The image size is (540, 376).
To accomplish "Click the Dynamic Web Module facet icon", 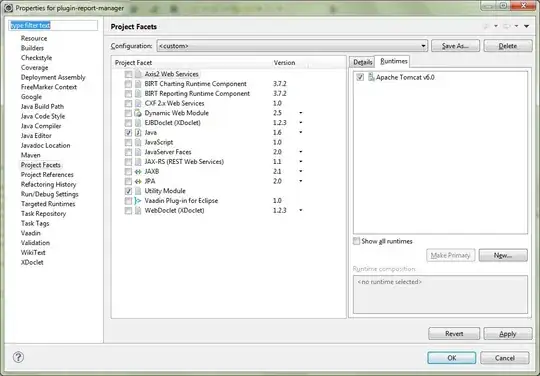I will (x=138, y=113).
